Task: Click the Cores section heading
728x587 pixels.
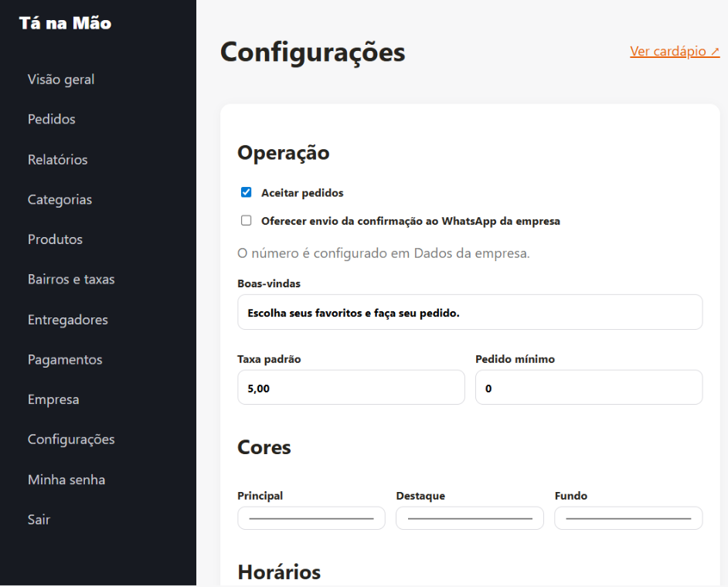Action: coord(264,447)
